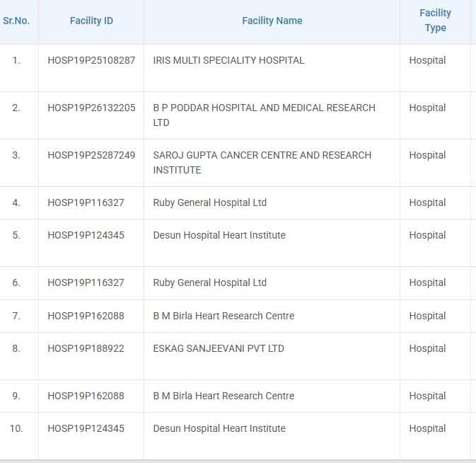Select IRIS MULTI SPECIALITY HOSPITAL name
This screenshot has height=463, width=476.
(x=228, y=60)
